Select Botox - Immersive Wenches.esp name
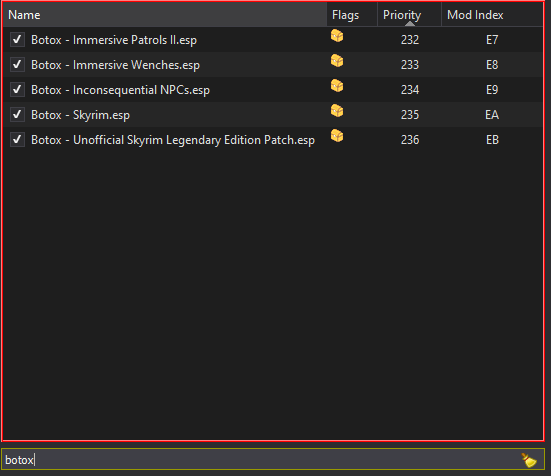The height and width of the screenshot is (476, 551). tap(115, 65)
